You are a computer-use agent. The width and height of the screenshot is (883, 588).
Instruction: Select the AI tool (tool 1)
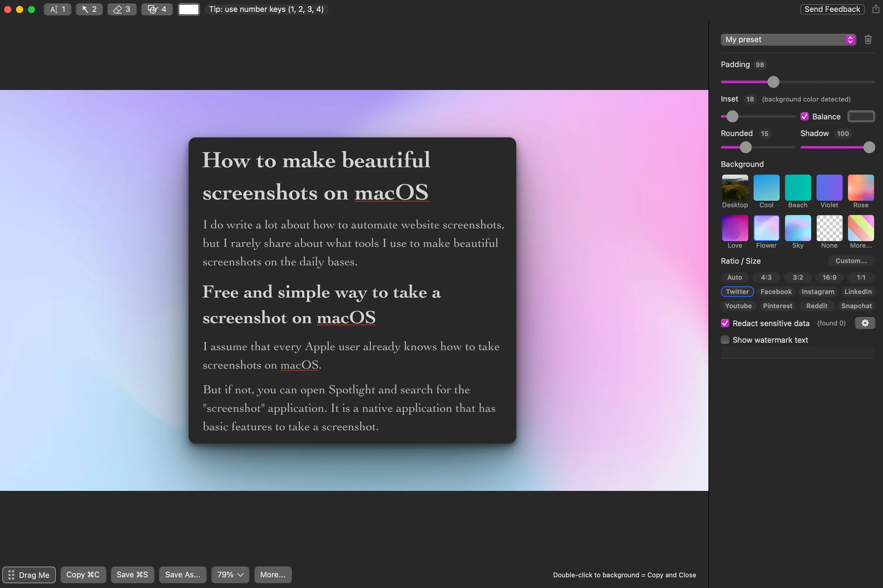[x=57, y=9]
